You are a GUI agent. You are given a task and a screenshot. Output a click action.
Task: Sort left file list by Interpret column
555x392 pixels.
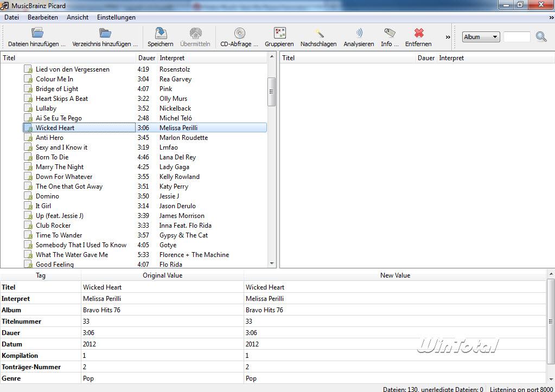(212, 57)
